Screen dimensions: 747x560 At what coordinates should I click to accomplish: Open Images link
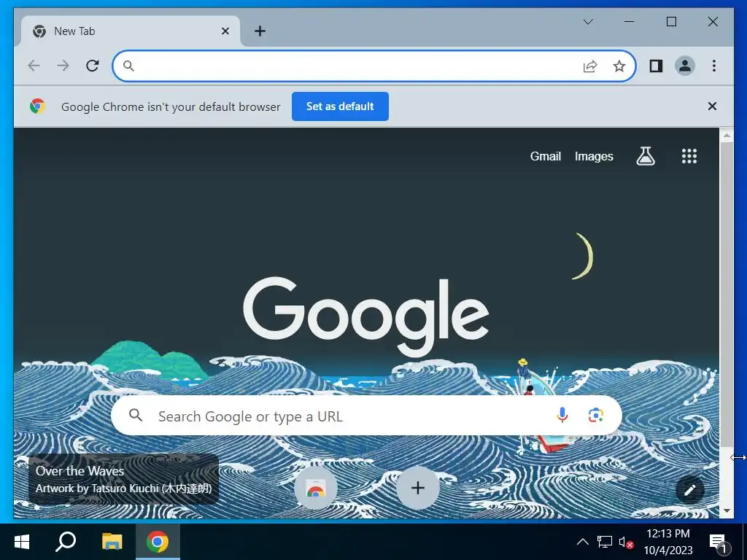click(594, 156)
